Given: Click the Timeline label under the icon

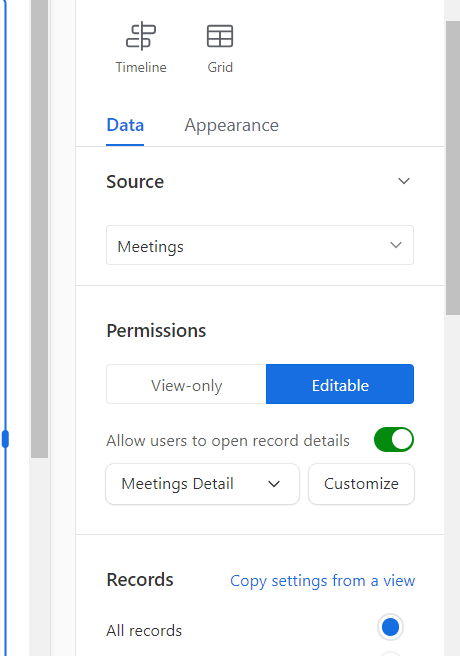Looking at the screenshot, I should point(141,67).
